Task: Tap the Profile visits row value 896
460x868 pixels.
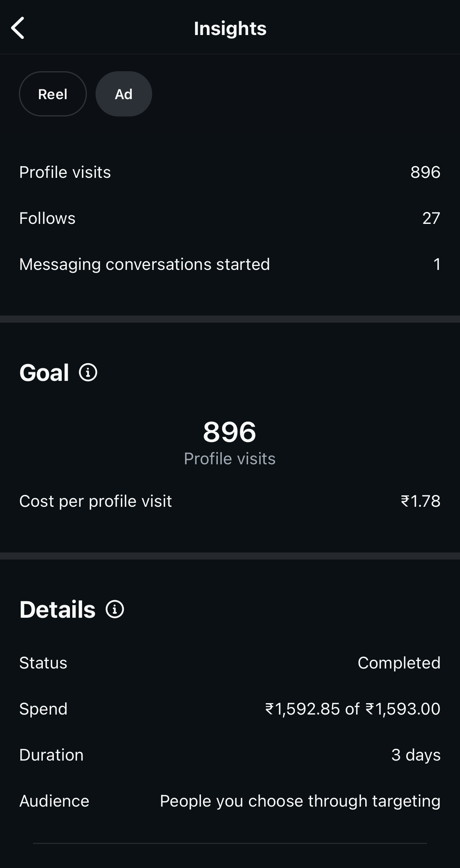Action: click(425, 172)
